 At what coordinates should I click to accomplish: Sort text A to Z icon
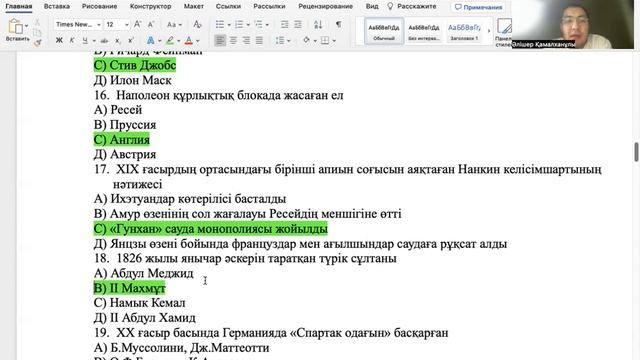(318, 24)
